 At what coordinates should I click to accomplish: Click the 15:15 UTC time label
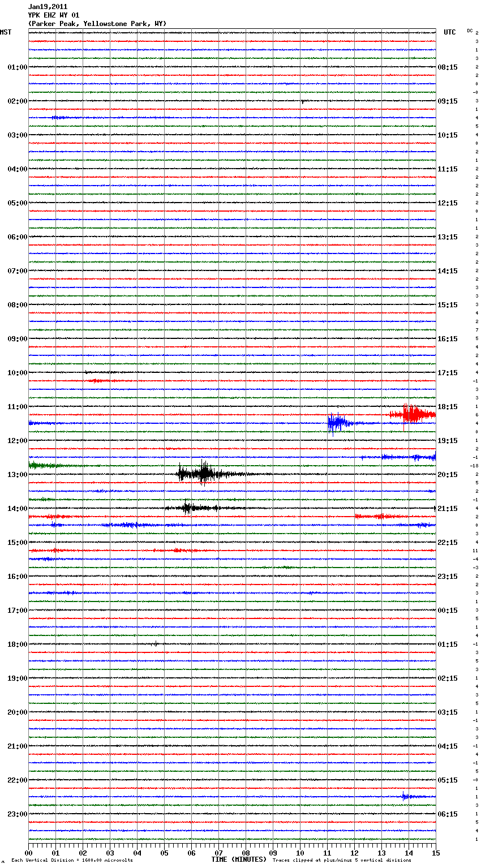448,305
